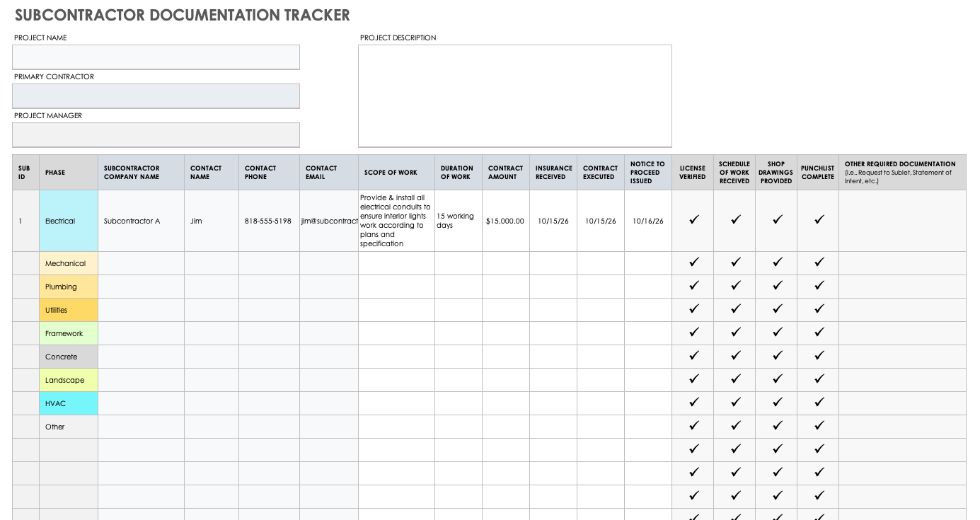Click the Project Name input field
This screenshot has height=520, width=980.
156,57
